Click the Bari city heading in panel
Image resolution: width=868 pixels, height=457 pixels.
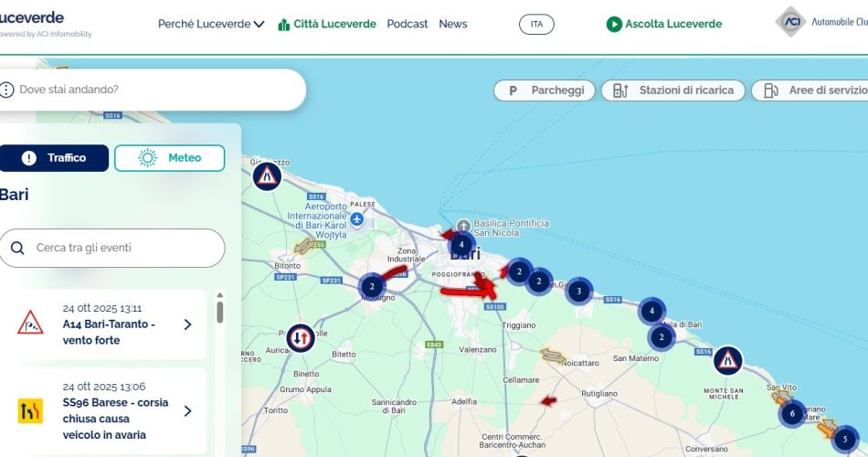(15, 195)
